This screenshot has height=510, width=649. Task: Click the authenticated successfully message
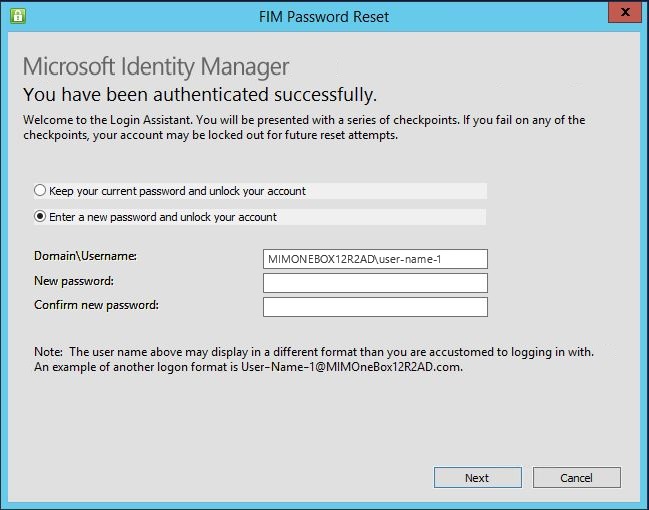pos(200,96)
